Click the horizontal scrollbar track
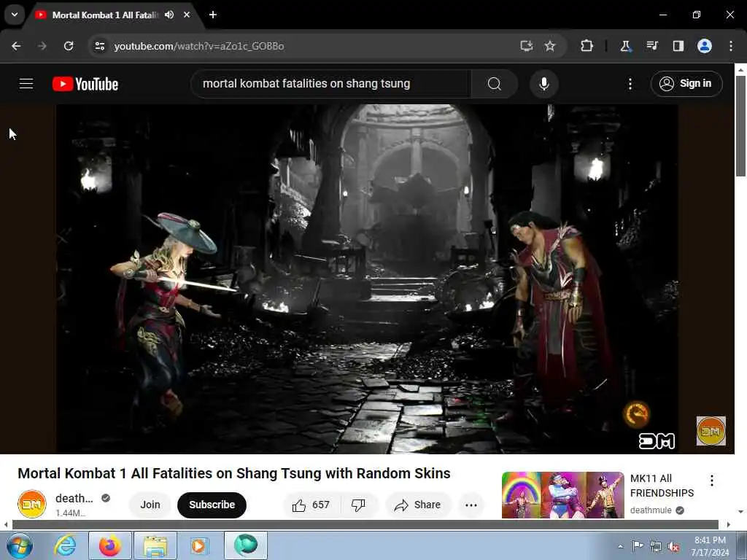Viewport: 747px width, 560px height. 365,525
